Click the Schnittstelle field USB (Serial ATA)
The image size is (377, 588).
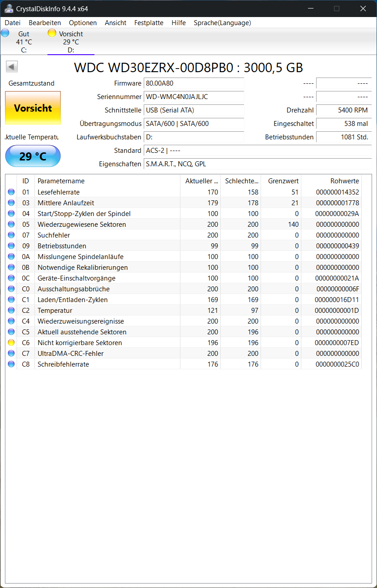click(x=194, y=110)
